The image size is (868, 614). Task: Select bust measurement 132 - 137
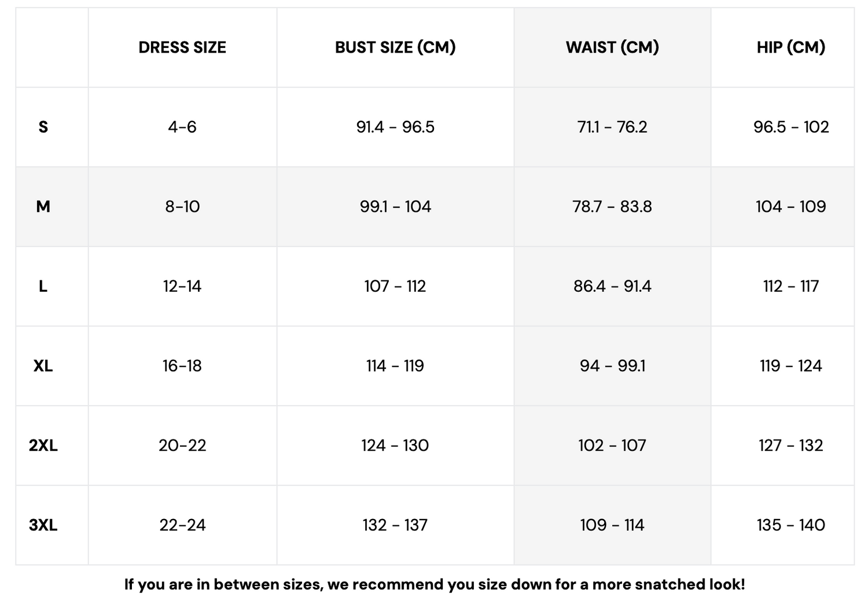[395, 525]
